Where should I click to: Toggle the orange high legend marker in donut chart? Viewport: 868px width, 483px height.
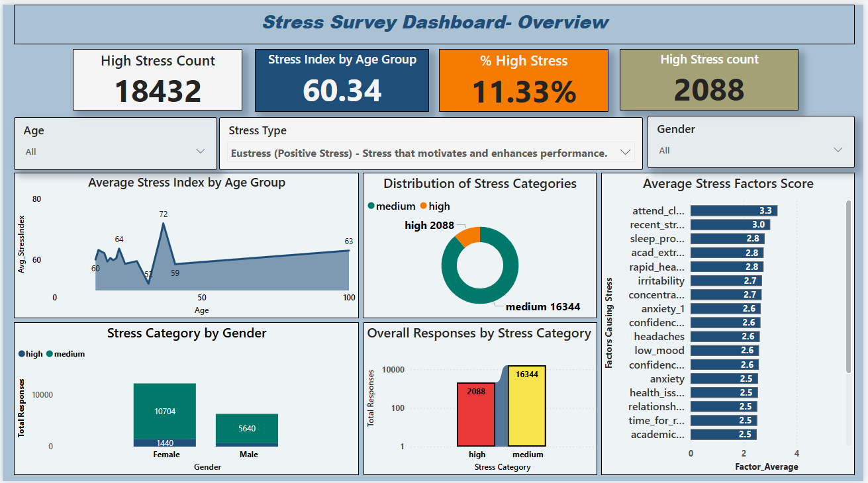[x=424, y=206]
